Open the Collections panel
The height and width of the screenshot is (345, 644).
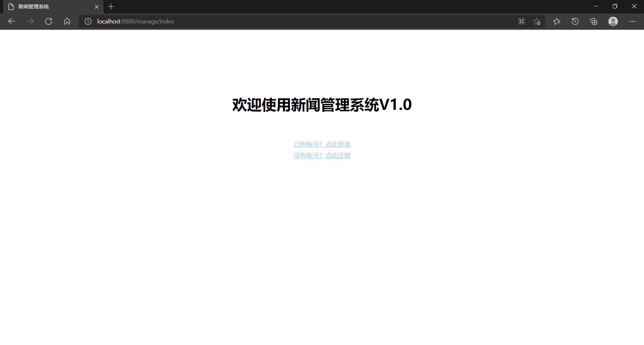(594, 21)
